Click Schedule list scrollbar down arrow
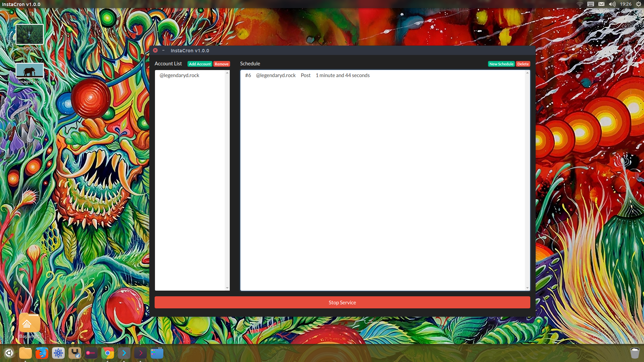This screenshot has height=362, width=644. [x=527, y=288]
